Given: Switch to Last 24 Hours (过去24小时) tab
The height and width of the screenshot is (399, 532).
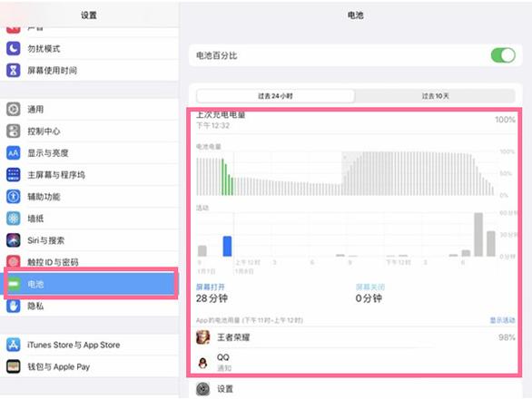Looking at the screenshot, I should [275, 96].
